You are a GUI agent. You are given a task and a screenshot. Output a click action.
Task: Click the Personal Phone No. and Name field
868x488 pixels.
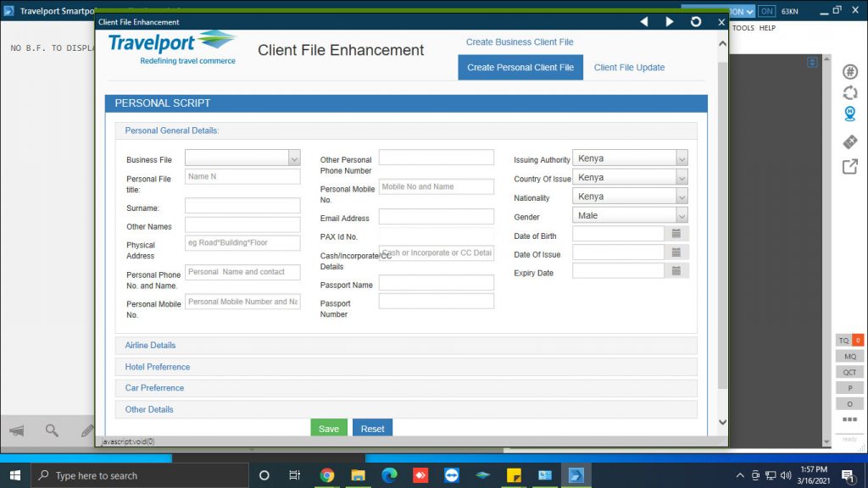tap(242, 272)
